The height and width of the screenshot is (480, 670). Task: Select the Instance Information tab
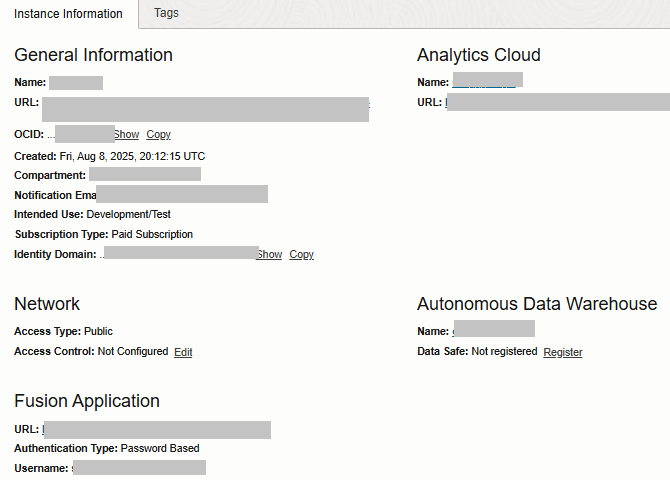click(x=69, y=14)
